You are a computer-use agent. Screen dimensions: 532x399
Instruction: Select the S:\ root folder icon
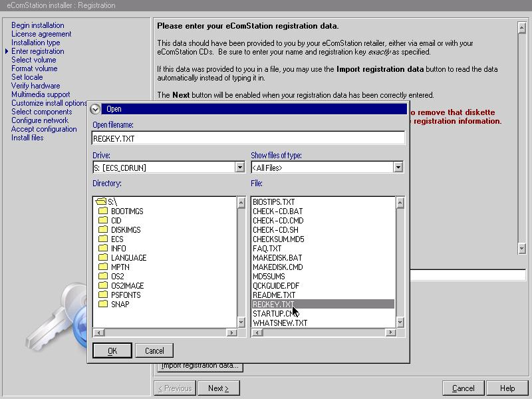click(101, 202)
